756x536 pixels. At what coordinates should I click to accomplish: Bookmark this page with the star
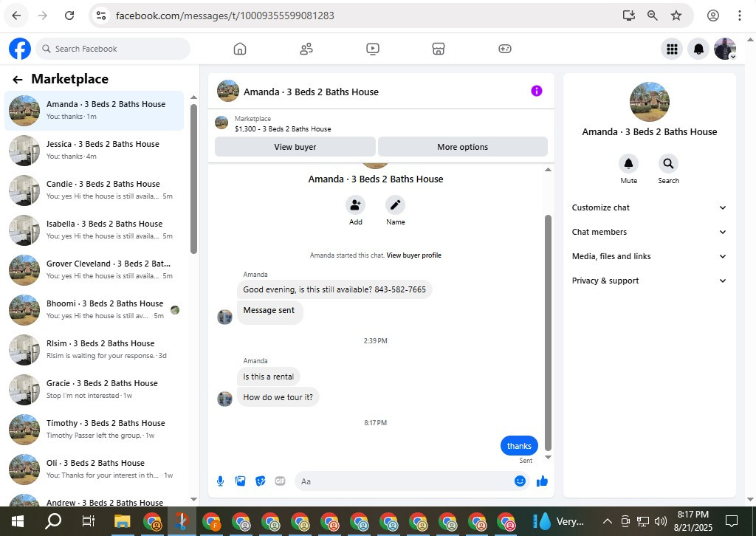[676, 16]
